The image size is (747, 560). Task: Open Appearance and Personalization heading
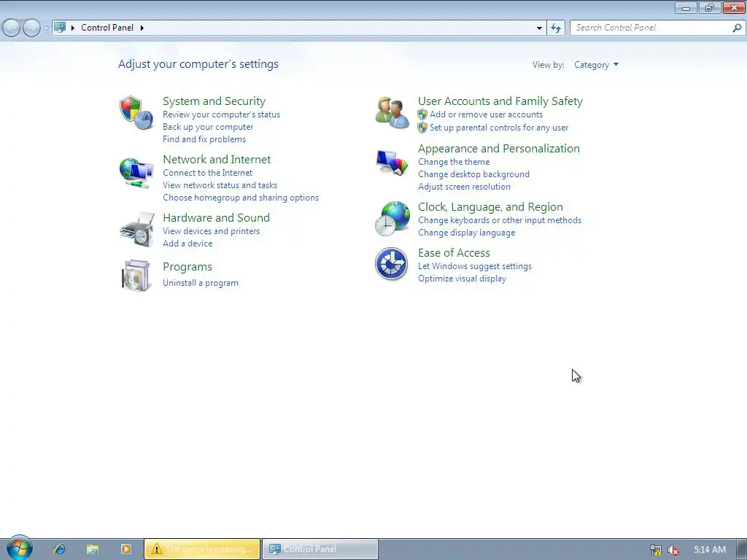[x=499, y=149]
